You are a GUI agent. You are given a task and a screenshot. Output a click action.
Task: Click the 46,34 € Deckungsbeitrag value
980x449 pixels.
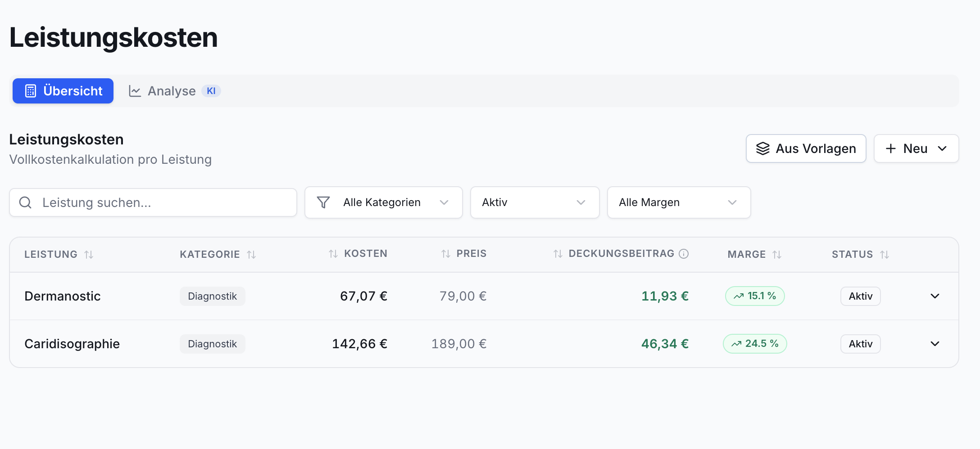point(665,344)
